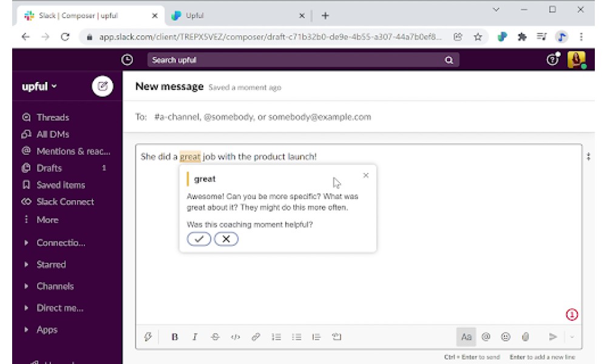607x364 pixels.
Task: Toggle bold formatting
Action: coord(175,337)
